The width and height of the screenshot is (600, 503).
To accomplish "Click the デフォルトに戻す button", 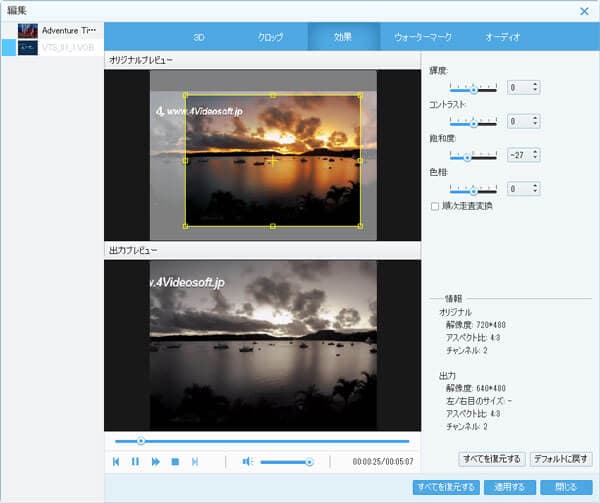I will tap(561, 459).
